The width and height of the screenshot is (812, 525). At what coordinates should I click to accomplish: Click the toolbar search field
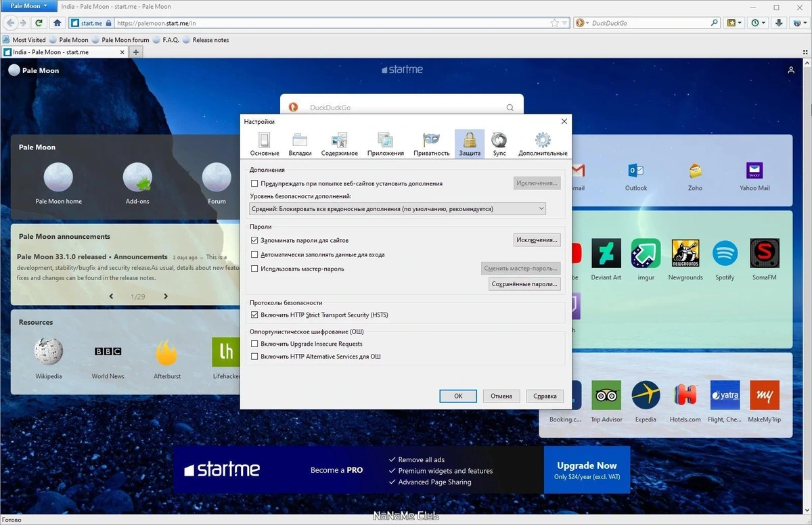click(650, 22)
